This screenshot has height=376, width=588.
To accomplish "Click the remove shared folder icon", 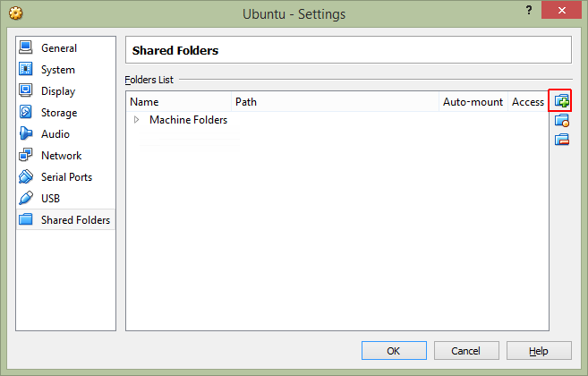I will [x=561, y=139].
